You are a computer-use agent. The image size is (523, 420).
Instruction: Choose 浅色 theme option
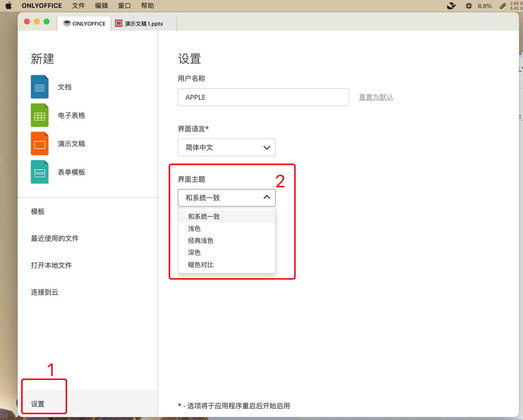pos(227,229)
